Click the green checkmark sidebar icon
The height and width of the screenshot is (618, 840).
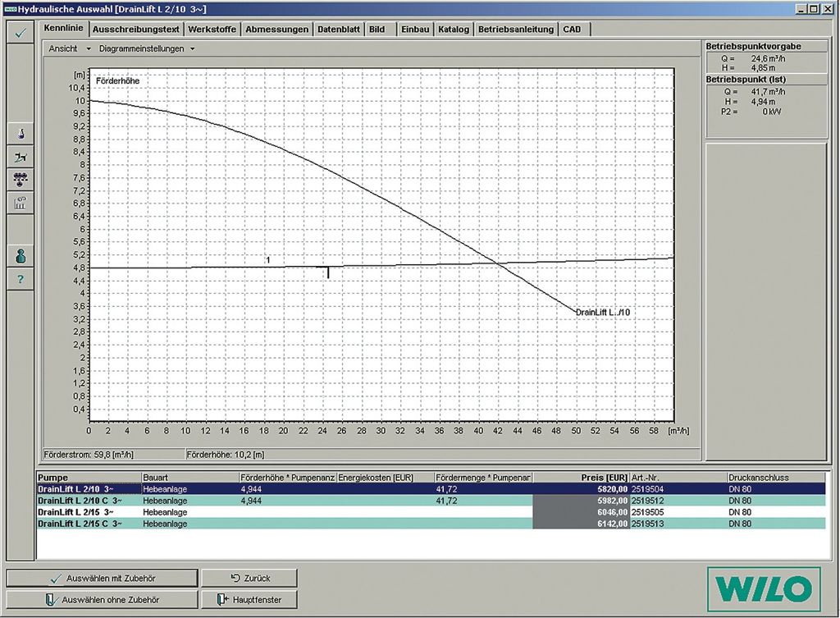tap(21, 33)
